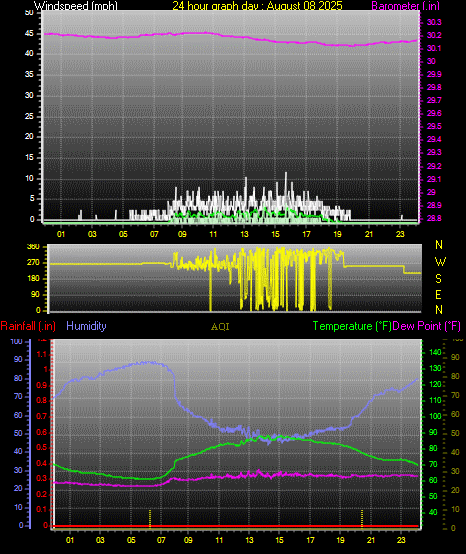Click the 'AQI' legend label

click(220, 327)
